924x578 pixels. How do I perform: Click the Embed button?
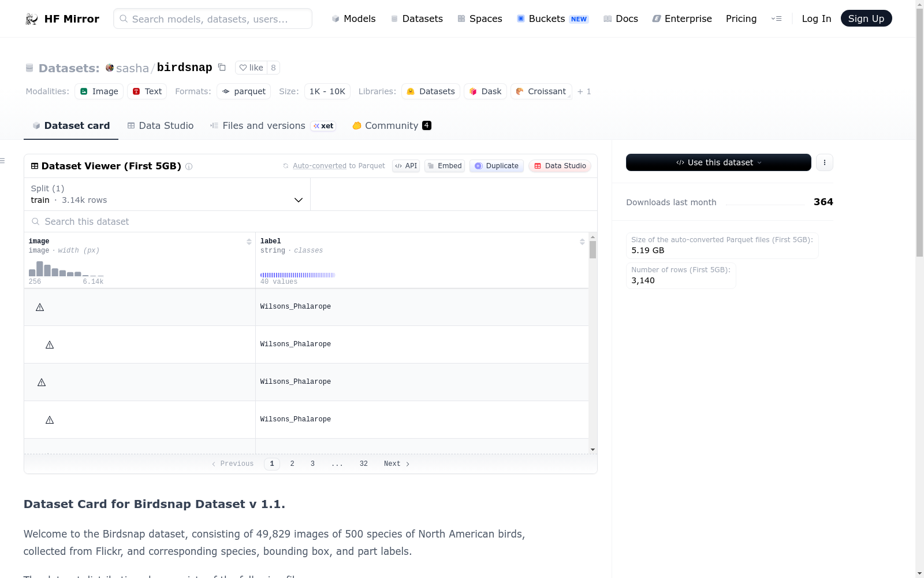coord(445,166)
